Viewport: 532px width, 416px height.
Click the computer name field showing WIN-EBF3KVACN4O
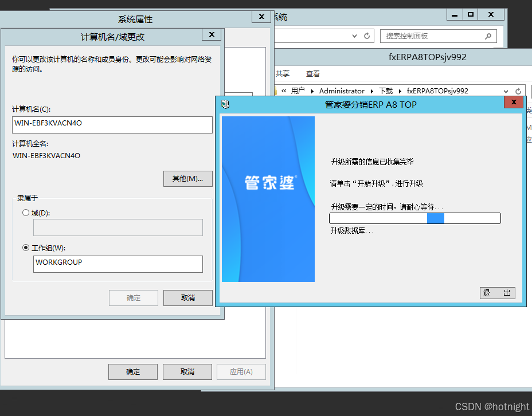coord(112,124)
